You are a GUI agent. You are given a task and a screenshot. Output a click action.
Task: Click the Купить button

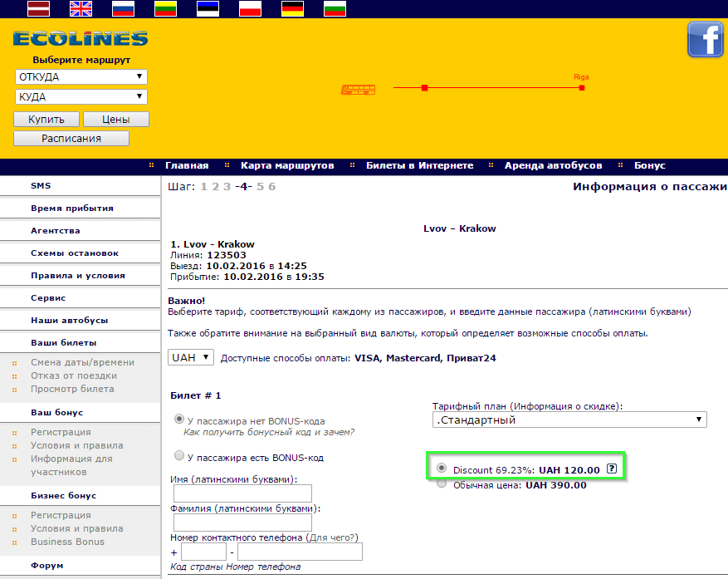46,120
